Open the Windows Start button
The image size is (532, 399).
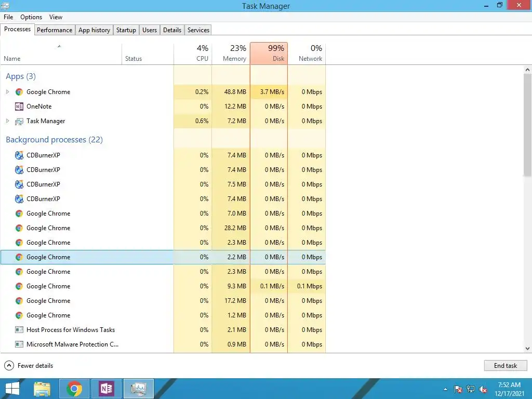click(x=12, y=389)
